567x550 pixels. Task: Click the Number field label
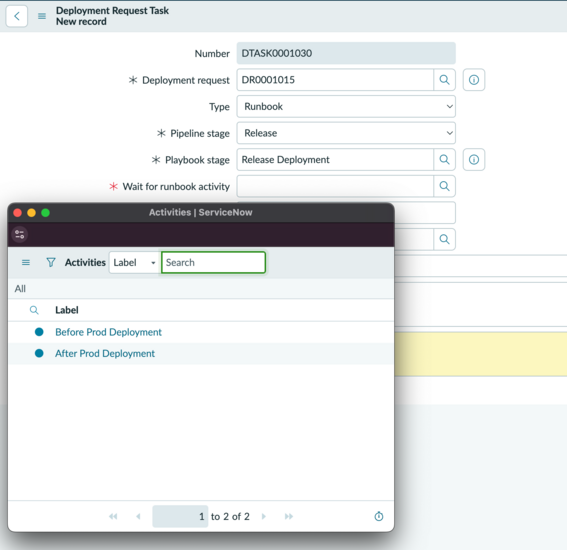point(212,54)
